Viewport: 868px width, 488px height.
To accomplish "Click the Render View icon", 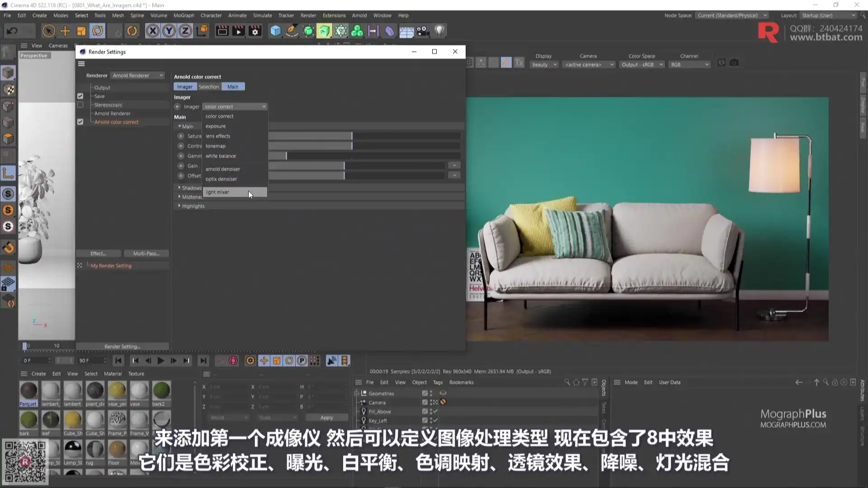I will coord(222,31).
